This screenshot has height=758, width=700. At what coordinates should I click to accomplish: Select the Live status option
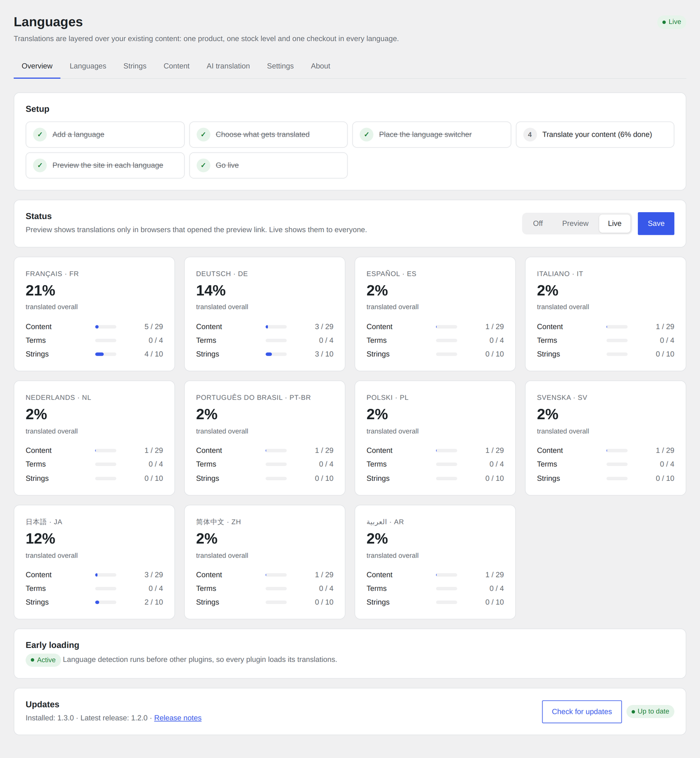[614, 224]
